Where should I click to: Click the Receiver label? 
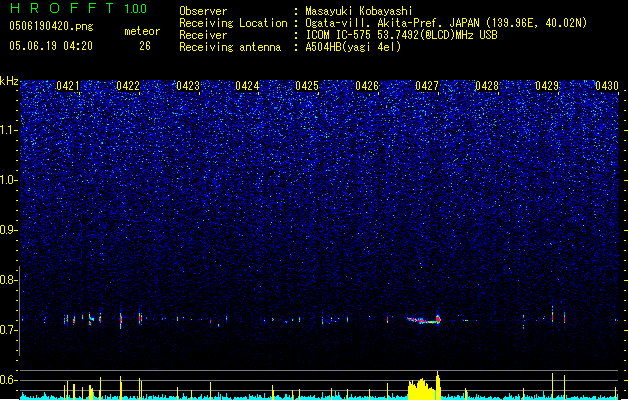[x=203, y=35]
